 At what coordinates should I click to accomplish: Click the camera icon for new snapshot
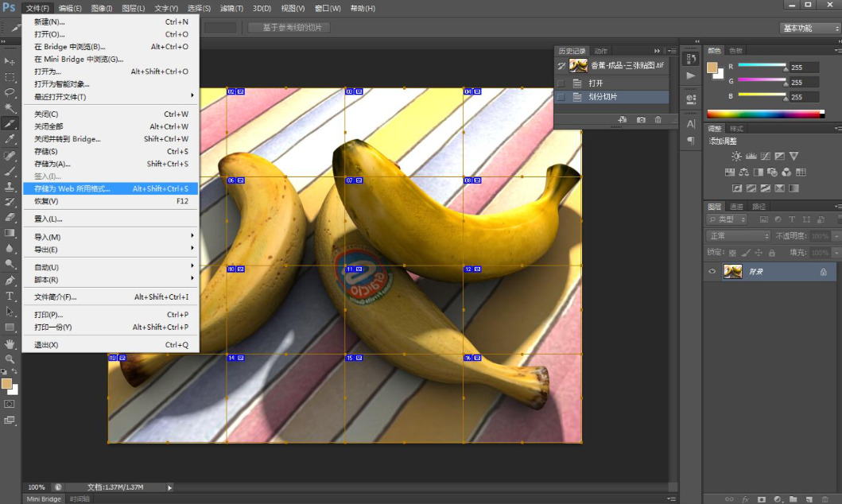640,119
